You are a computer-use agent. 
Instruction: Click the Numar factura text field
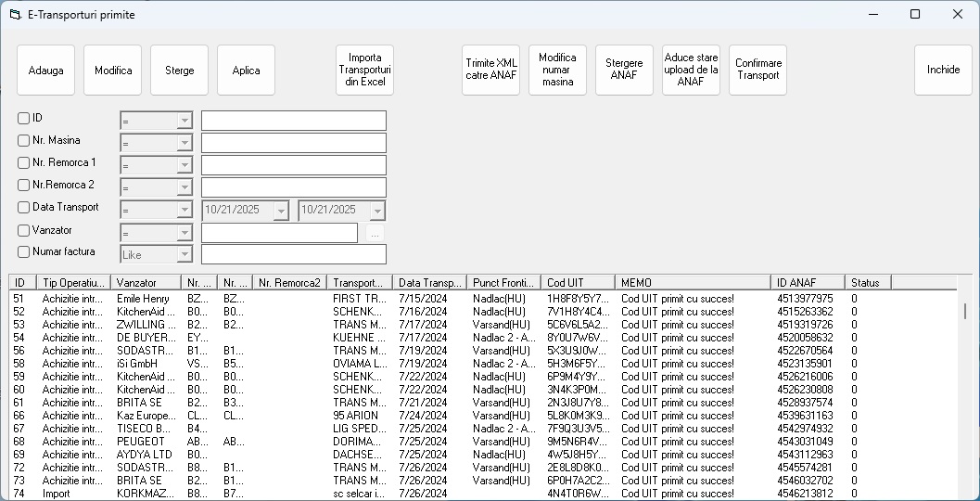(x=293, y=255)
